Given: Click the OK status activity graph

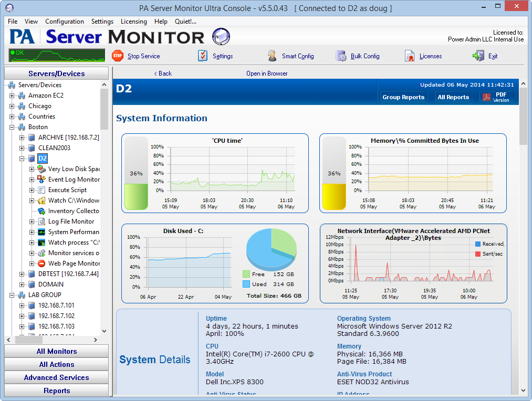Looking at the screenshot, I should (57, 56).
